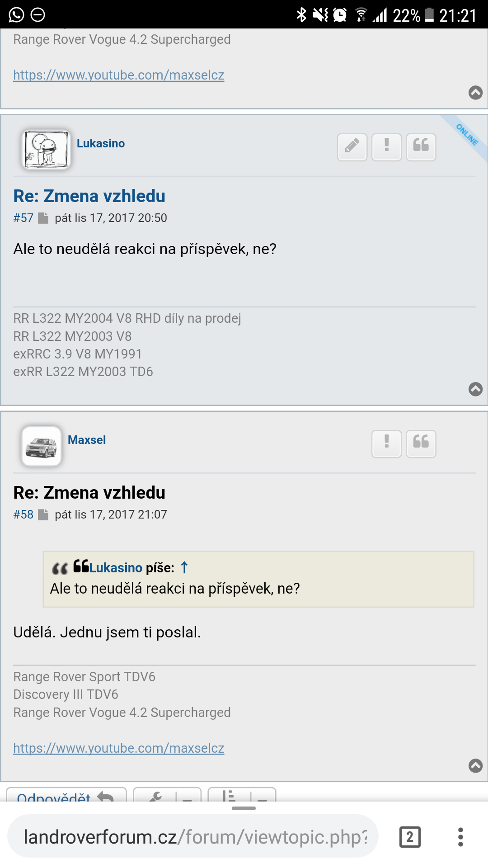
Task: Tap the browser address bar
Action: click(x=194, y=837)
